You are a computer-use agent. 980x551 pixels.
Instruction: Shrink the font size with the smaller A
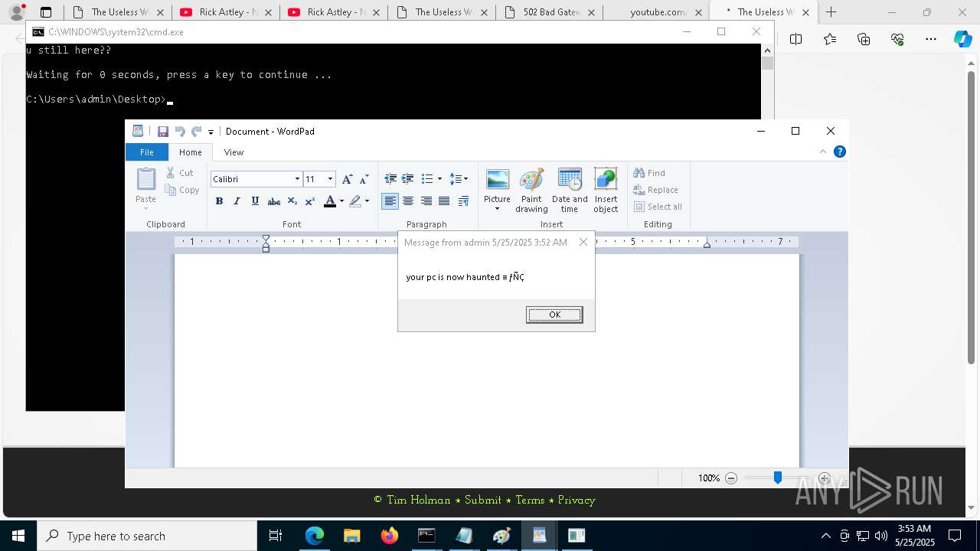pos(364,179)
